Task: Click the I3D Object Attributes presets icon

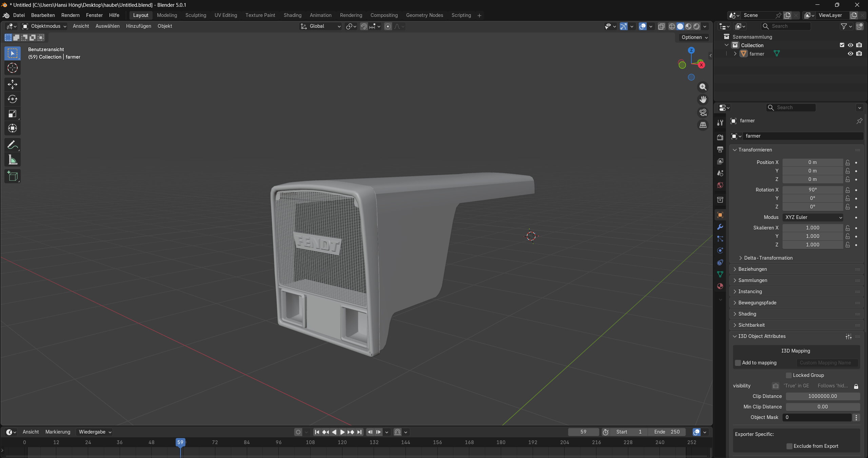Action: point(848,336)
